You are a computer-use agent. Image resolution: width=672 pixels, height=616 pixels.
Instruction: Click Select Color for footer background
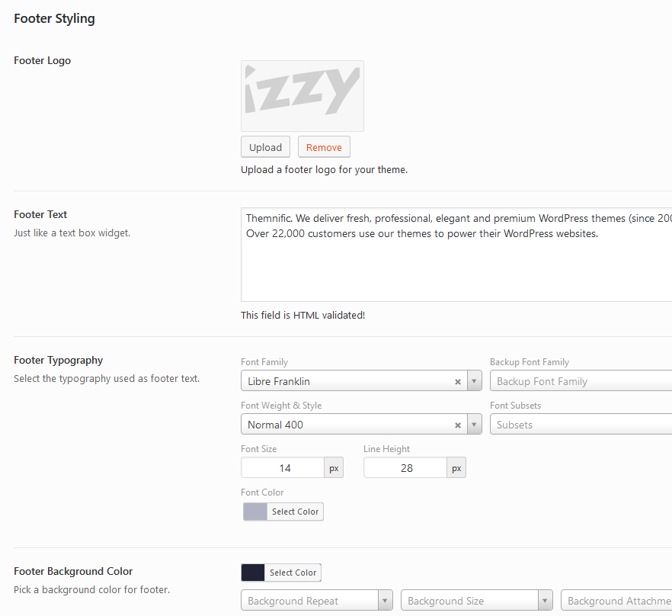[293, 573]
